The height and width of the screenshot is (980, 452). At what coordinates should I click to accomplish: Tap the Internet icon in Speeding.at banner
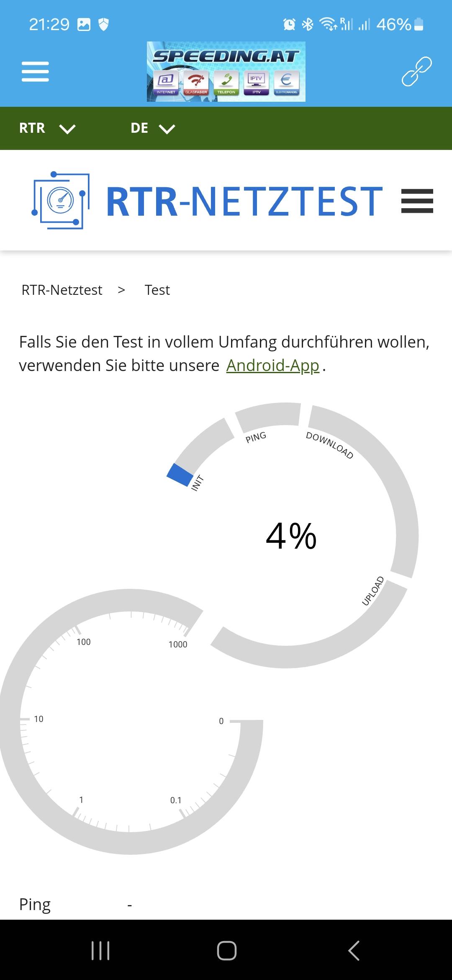166,82
